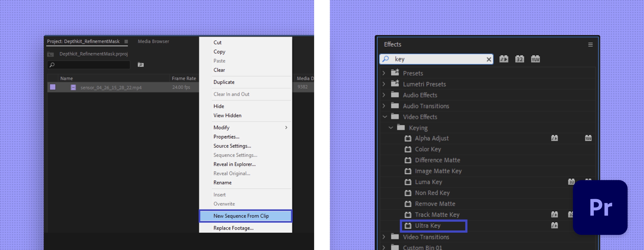
Task: Collapse the Video Effects folder
Action: (x=385, y=117)
